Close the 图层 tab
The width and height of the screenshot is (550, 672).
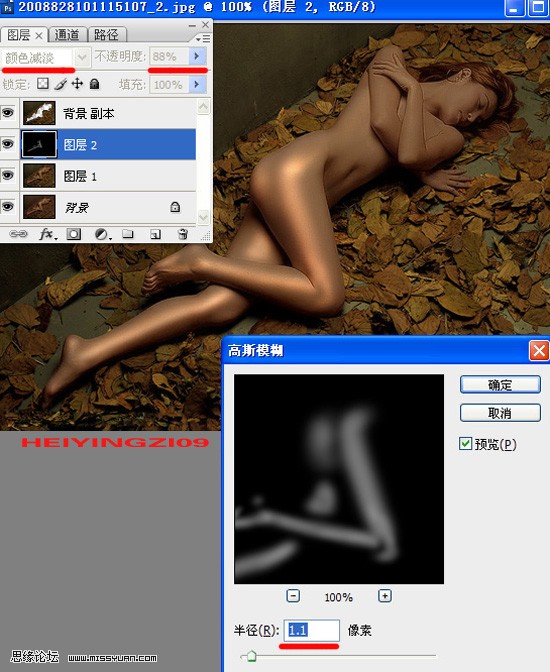(39, 36)
